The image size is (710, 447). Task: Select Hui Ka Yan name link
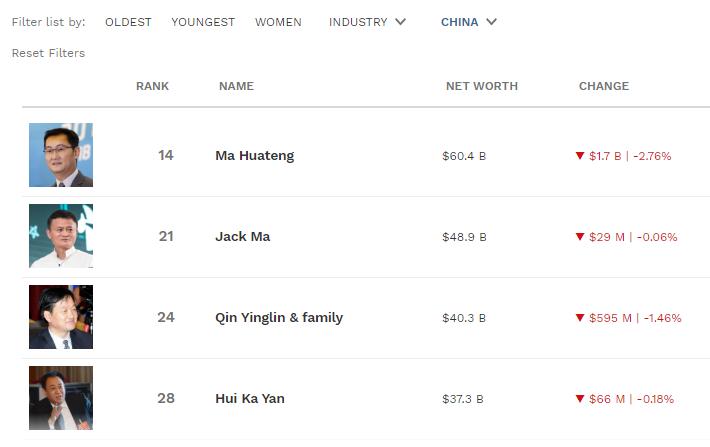(250, 399)
